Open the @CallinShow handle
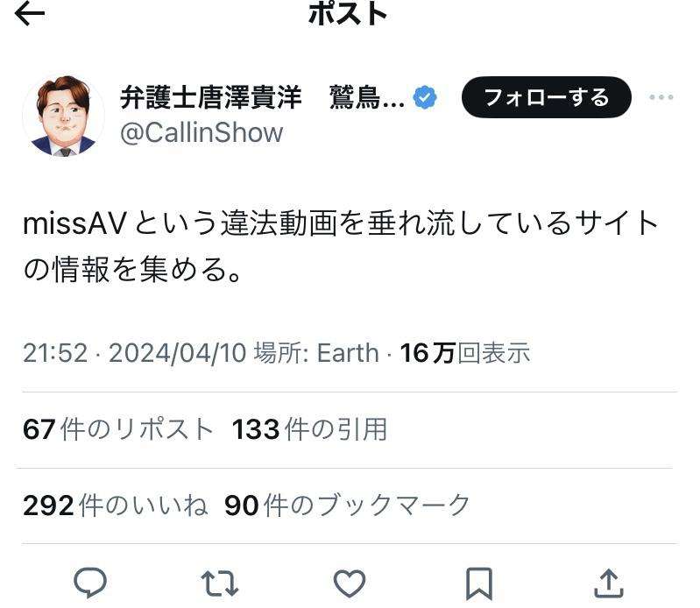This screenshot has width=700, height=608. pyautogui.click(x=201, y=133)
